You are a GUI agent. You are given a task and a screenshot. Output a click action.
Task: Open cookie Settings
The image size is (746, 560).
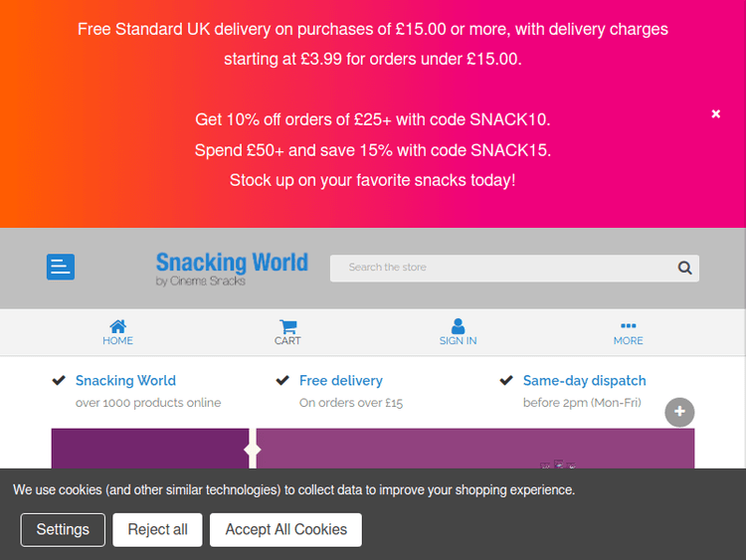63,529
